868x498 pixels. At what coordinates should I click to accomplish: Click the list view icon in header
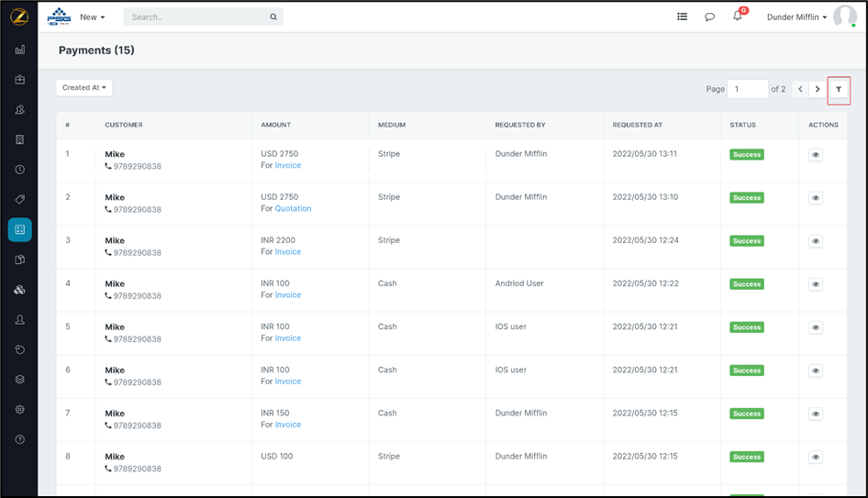[682, 17]
